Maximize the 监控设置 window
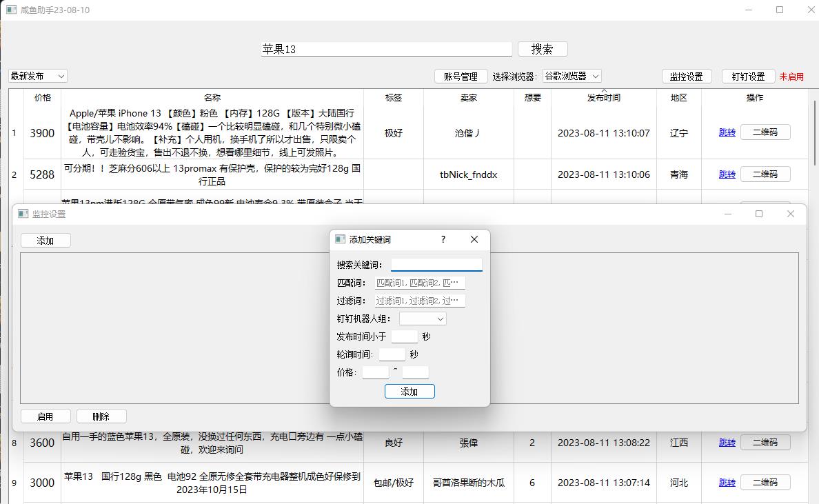The image size is (819, 504). (x=759, y=214)
